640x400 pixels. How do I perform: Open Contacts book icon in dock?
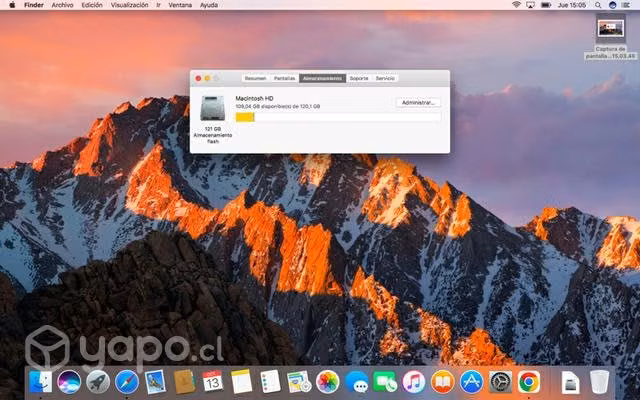(x=184, y=382)
